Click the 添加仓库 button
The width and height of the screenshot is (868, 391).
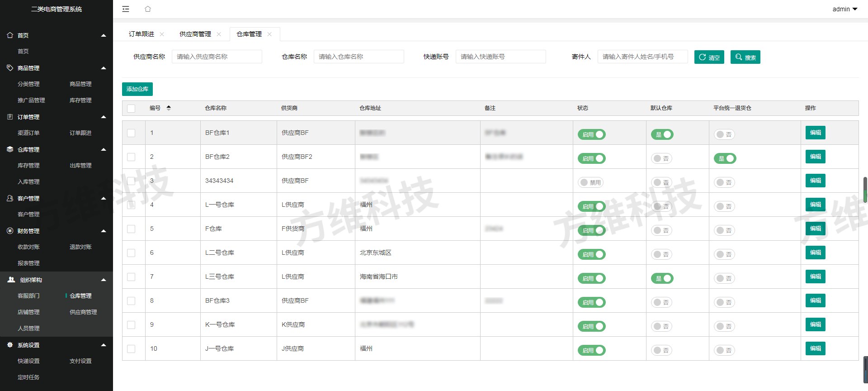click(137, 89)
